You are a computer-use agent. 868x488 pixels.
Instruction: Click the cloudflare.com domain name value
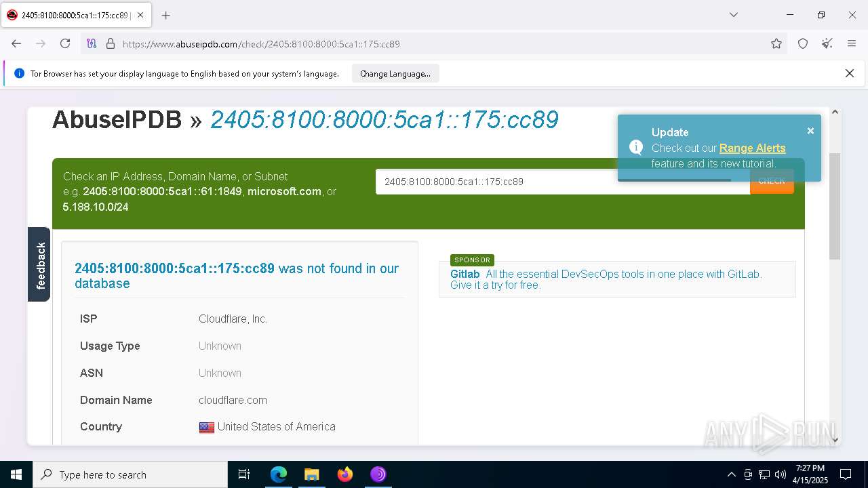(233, 400)
